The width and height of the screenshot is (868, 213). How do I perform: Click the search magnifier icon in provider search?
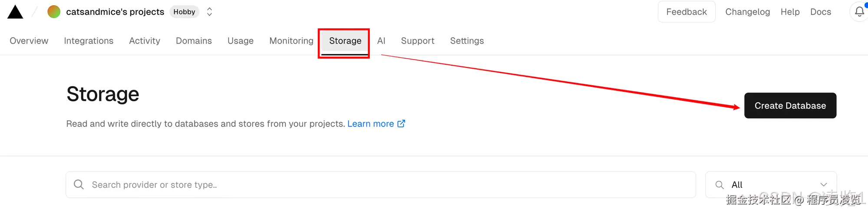79,185
